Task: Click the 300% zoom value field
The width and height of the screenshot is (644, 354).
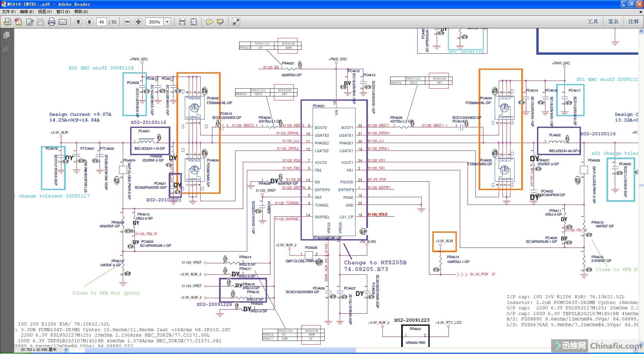Action: click(x=154, y=22)
